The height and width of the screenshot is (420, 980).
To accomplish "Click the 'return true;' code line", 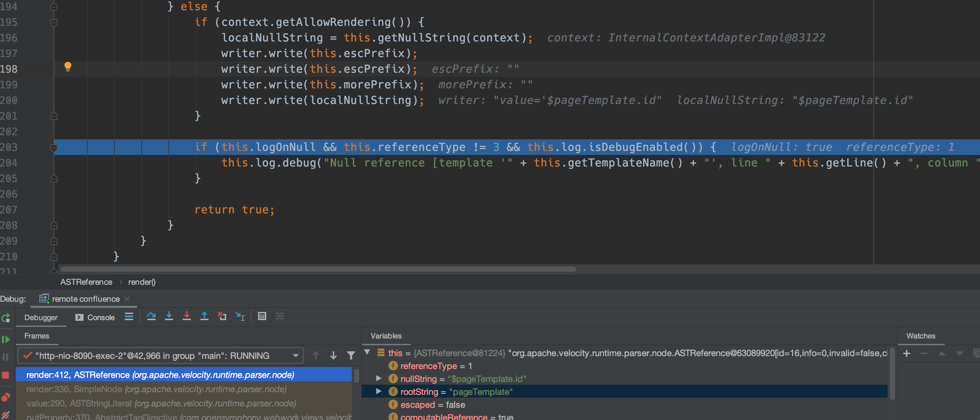I will 234,210.
